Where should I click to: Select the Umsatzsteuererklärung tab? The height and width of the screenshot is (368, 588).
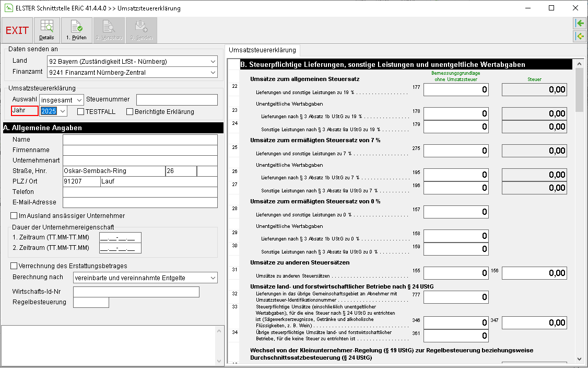(x=262, y=50)
